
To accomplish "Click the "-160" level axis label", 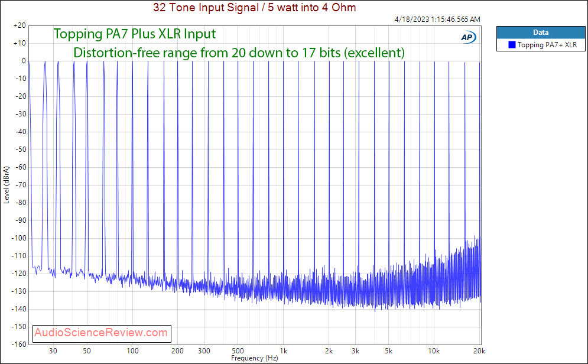I will pyautogui.click(x=19, y=344).
